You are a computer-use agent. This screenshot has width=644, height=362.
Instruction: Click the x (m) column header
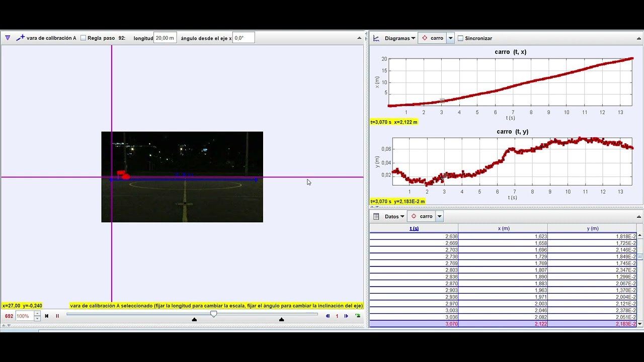[503, 228]
